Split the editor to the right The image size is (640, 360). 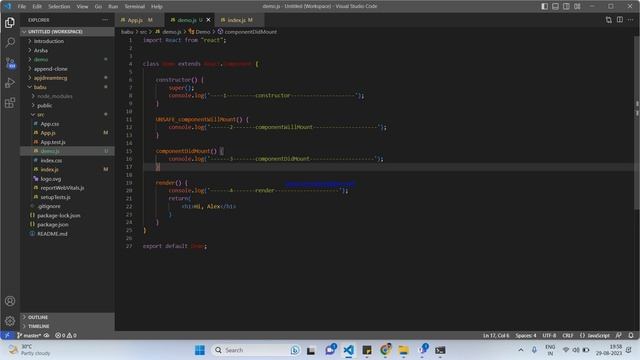(620, 20)
